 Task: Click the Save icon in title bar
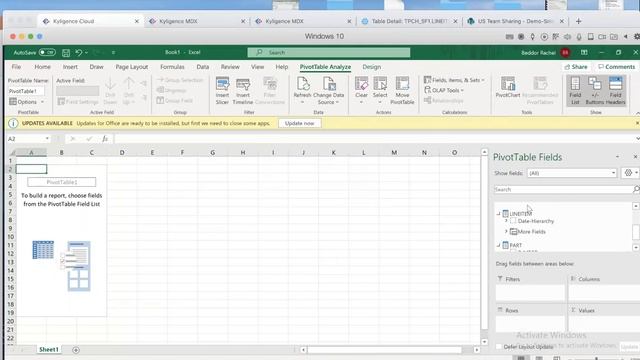(66, 53)
